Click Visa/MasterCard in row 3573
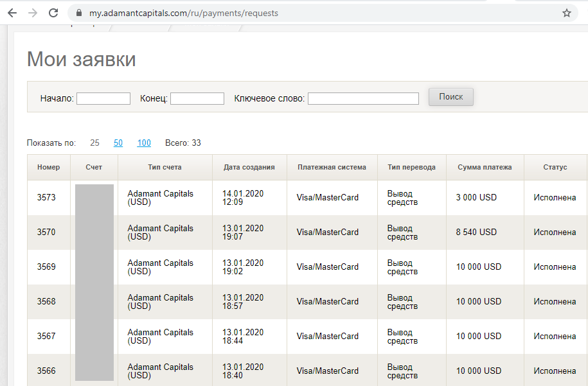 point(327,198)
